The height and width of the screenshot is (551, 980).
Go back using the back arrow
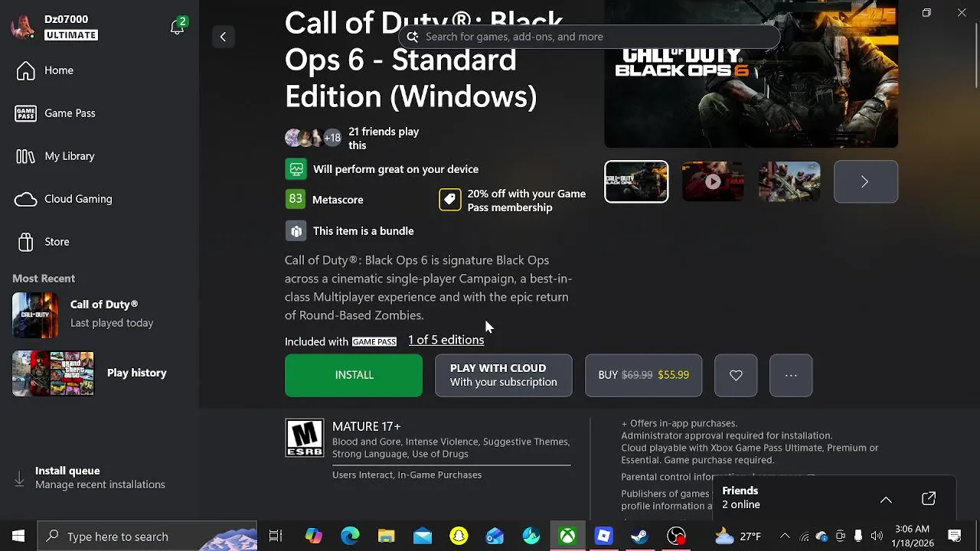(223, 37)
